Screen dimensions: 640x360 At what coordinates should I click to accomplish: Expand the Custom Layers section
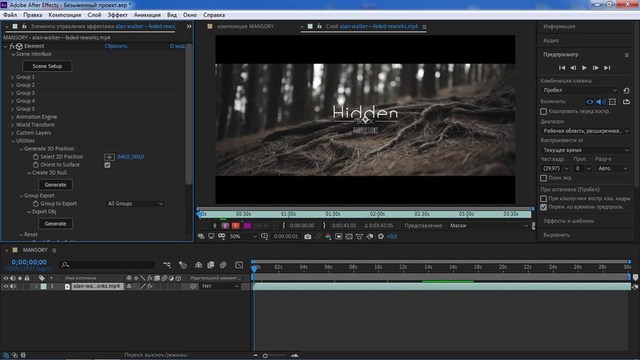pyautogui.click(x=13, y=133)
